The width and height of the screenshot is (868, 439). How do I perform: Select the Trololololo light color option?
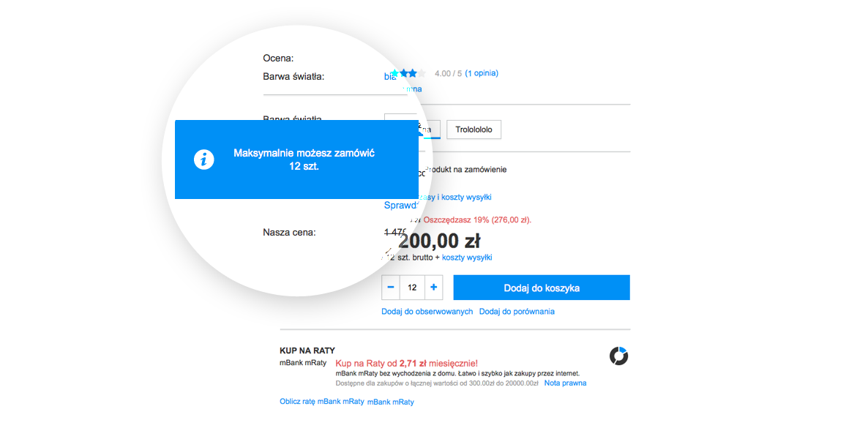point(474,130)
